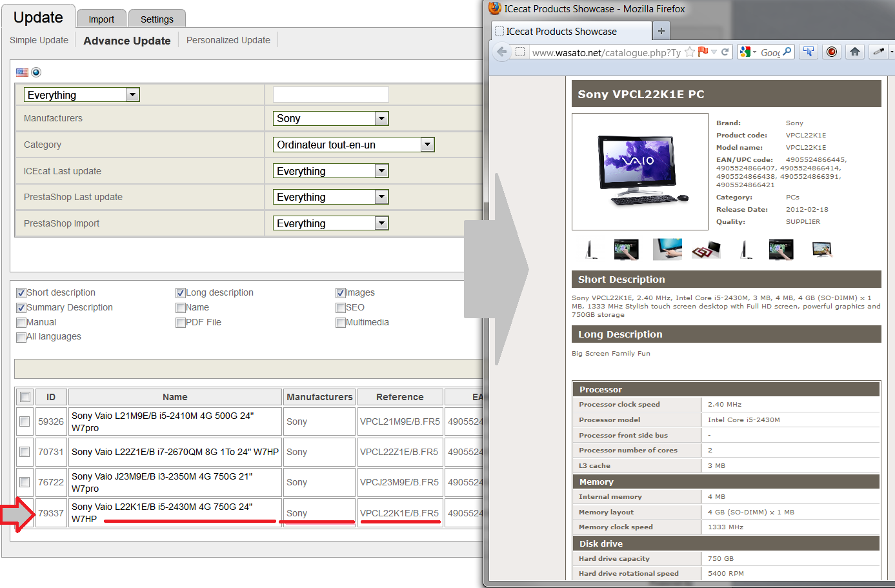The width and height of the screenshot is (895, 588).
Task: Tick the Multimedia checkbox
Action: (340, 323)
